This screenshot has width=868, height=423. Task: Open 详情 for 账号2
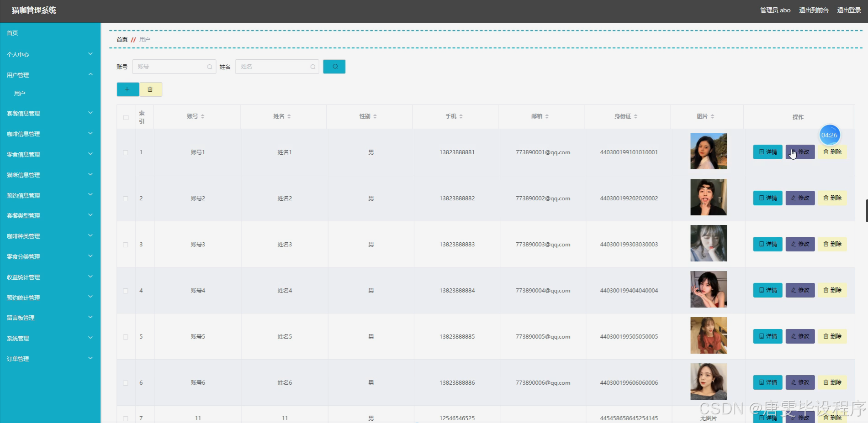click(x=767, y=198)
